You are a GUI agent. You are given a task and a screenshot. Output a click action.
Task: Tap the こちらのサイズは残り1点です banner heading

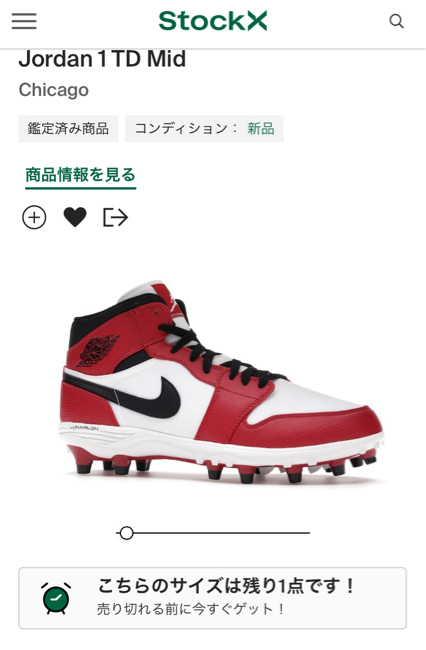[226, 586]
